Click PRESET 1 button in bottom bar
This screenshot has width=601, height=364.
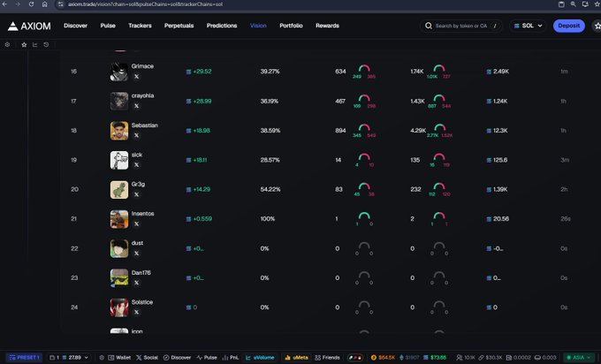coord(25,358)
